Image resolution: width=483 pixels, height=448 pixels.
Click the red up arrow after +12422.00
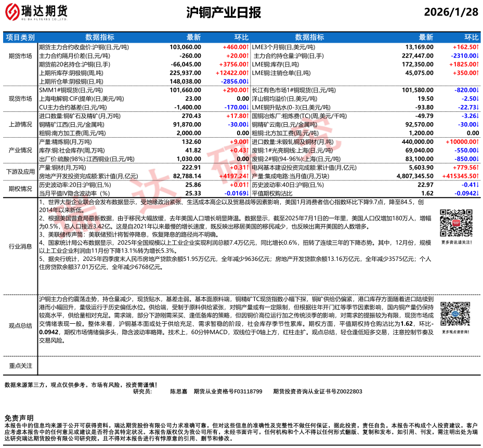pos(247,73)
